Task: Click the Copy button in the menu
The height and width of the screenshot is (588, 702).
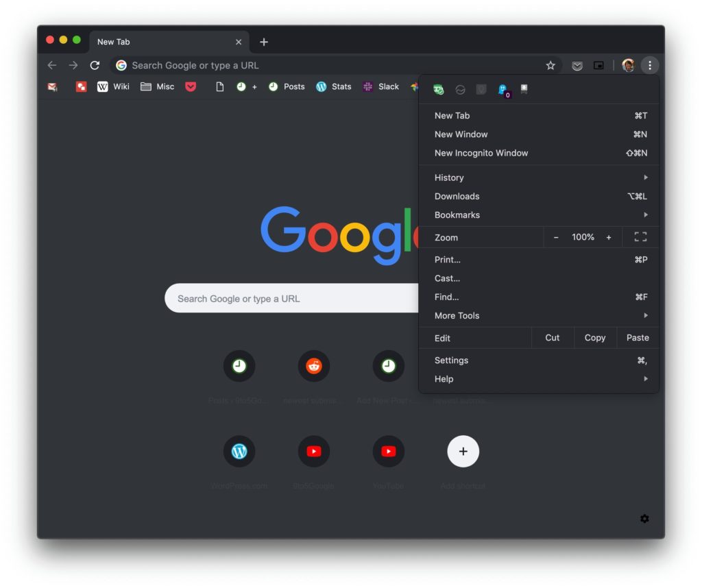Action: tap(594, 337)
